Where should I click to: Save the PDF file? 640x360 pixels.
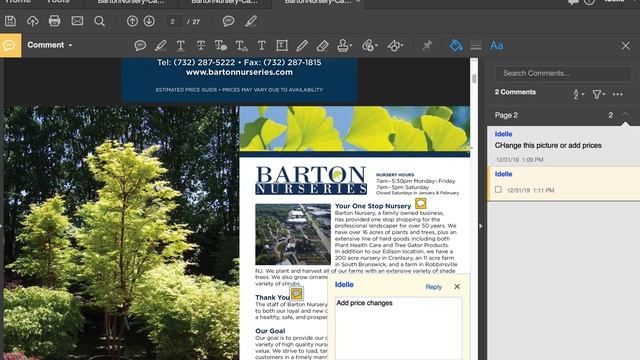[x=10, y=21]
